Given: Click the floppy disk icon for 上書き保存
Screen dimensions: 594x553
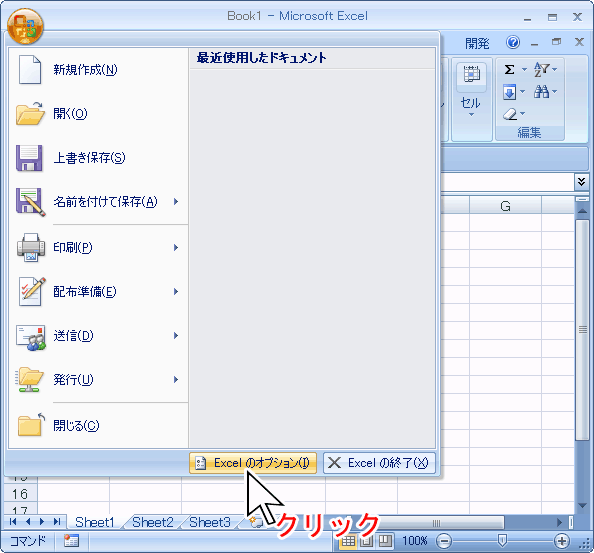Looking at the screenshot, I should pyautogui.click(x=29, y=158).
